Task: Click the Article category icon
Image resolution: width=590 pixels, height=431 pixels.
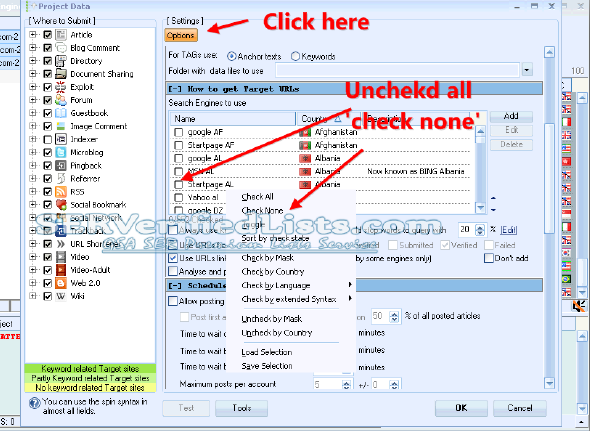Action: [x=61, y=35]
